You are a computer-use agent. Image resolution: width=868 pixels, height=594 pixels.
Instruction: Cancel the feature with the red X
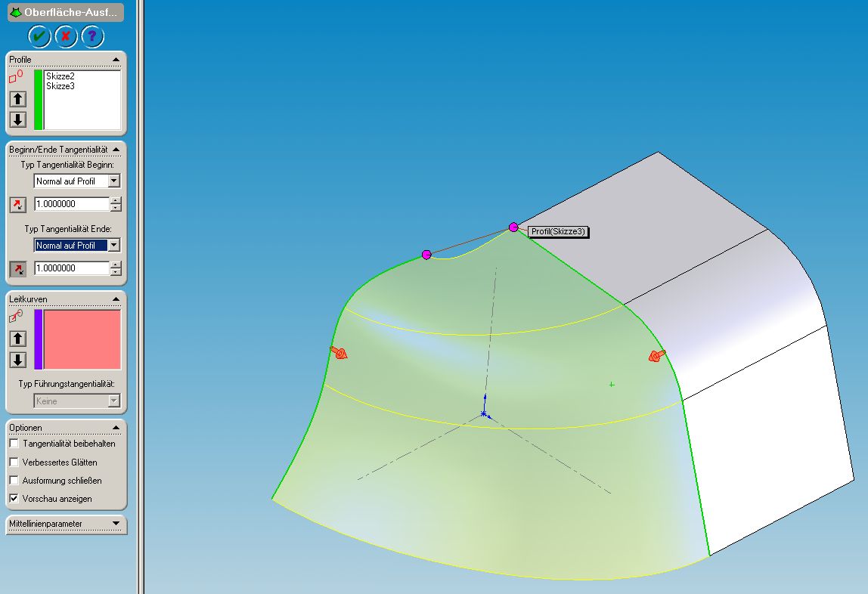(x=66, y=36)
